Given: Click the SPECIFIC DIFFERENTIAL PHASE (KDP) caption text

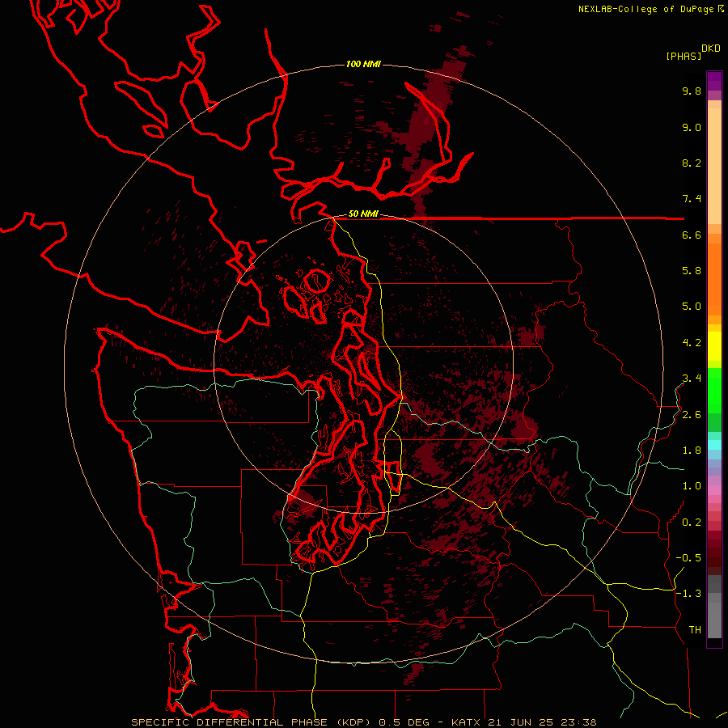Looking at the screenshot, I should 252,722.
